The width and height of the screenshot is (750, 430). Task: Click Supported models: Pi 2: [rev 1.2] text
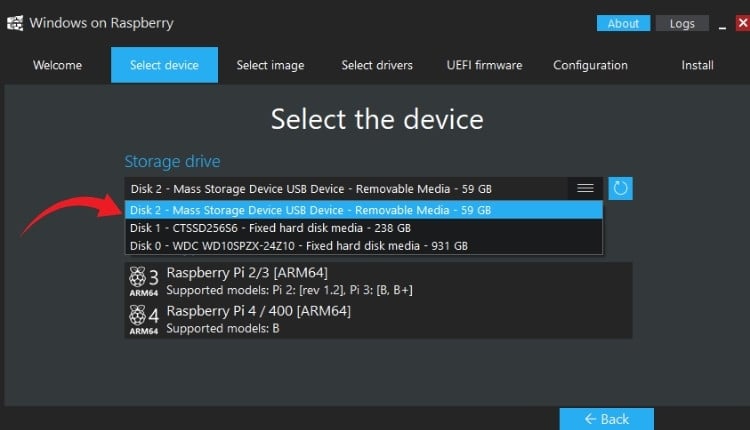click(289, 290)
